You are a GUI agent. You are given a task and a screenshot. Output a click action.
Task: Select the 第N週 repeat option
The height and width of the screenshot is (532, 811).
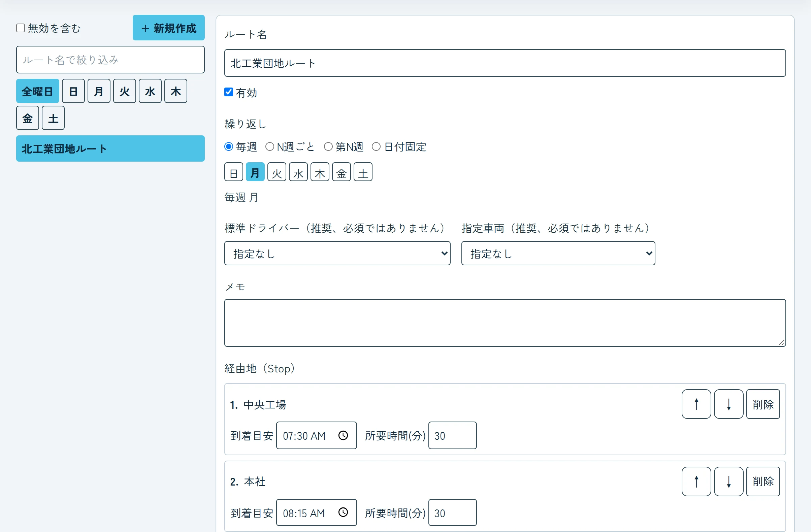coord(328,146)
